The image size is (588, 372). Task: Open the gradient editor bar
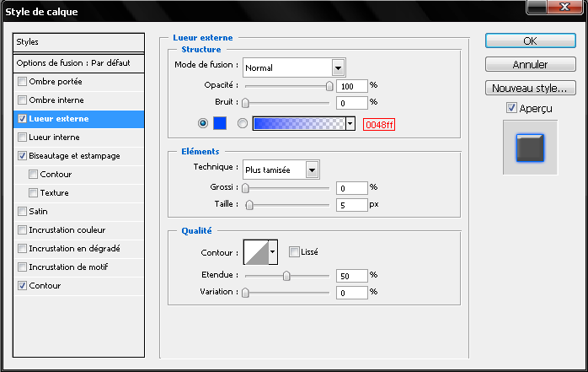[299, 123]
